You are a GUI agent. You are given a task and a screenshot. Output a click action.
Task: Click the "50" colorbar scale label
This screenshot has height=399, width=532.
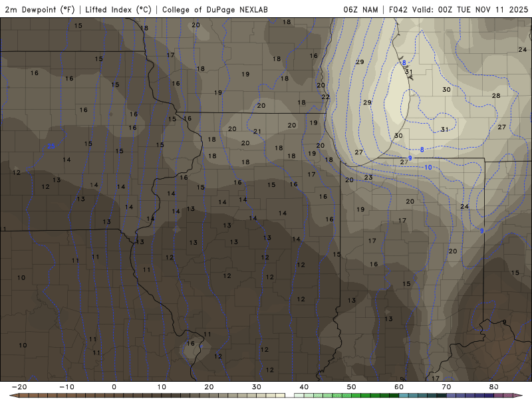[x=352, y=387]
